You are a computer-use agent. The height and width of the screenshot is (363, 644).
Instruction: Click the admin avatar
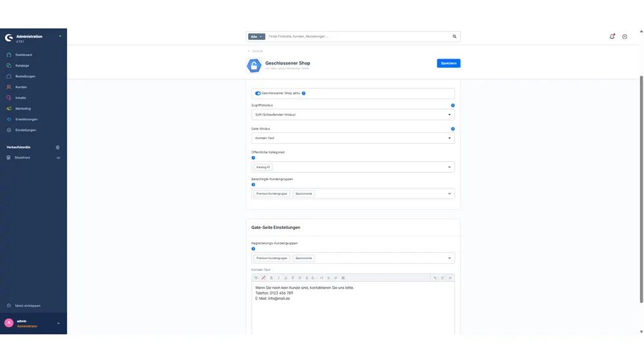pos(8,323)
